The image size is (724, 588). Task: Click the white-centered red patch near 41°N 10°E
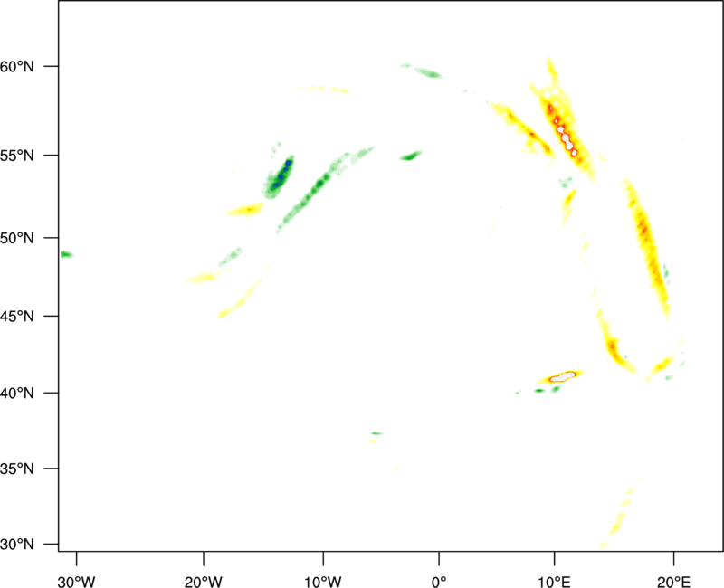tap(561, 377)
